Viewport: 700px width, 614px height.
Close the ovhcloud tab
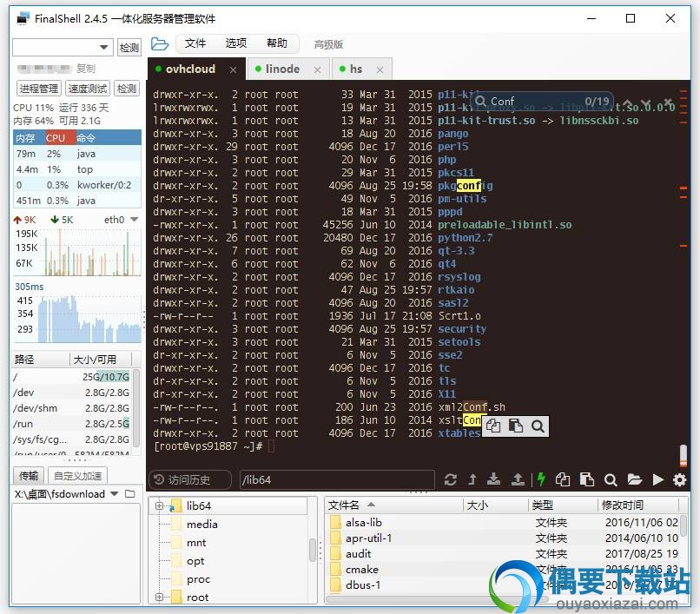[233, 69]
